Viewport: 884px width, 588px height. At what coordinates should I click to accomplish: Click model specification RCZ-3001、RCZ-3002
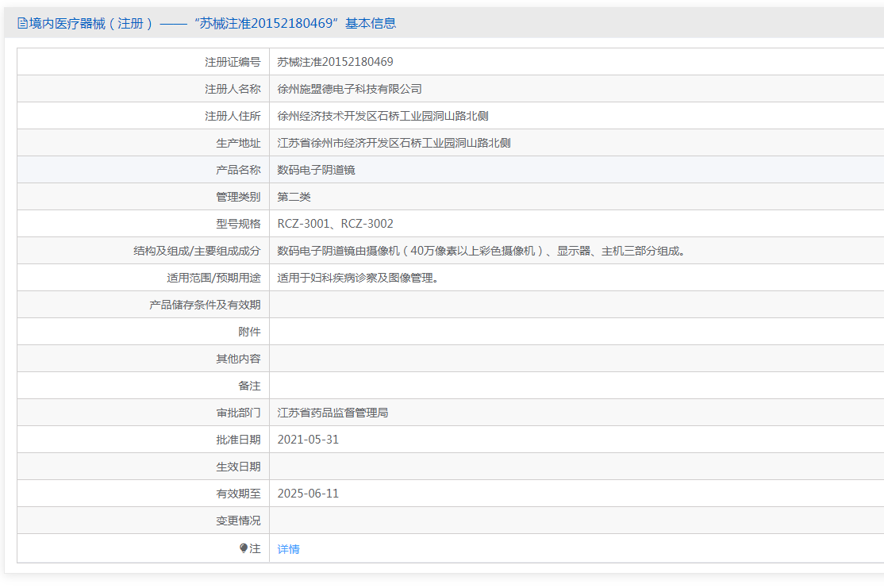click(335, 224)
